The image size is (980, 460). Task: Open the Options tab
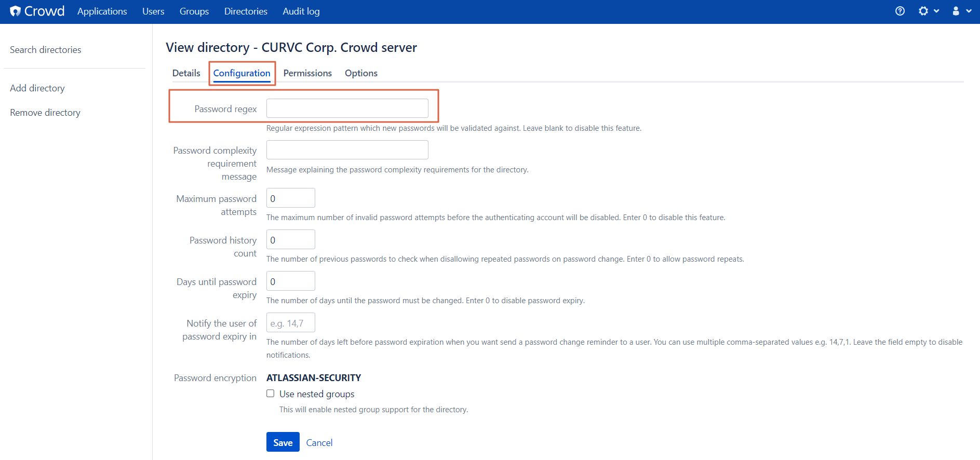pyautogui.click(x=361, y=73)
